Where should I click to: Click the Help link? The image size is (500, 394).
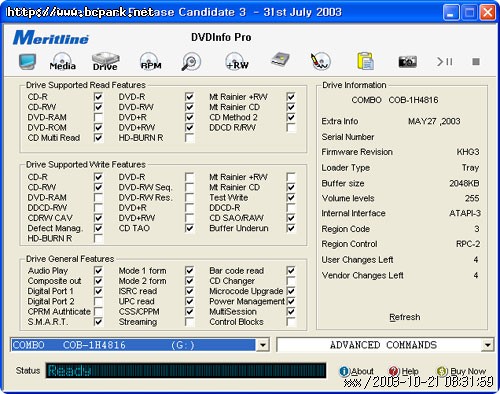click(x=410, y=371)
